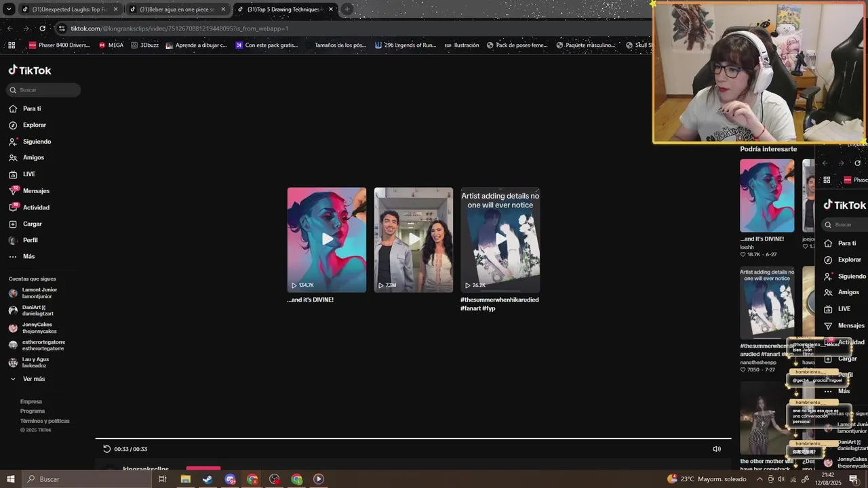Open the bookmarks apps grid icon
Viewport: 868px width, 488px height.
click(x=12, y=45)
